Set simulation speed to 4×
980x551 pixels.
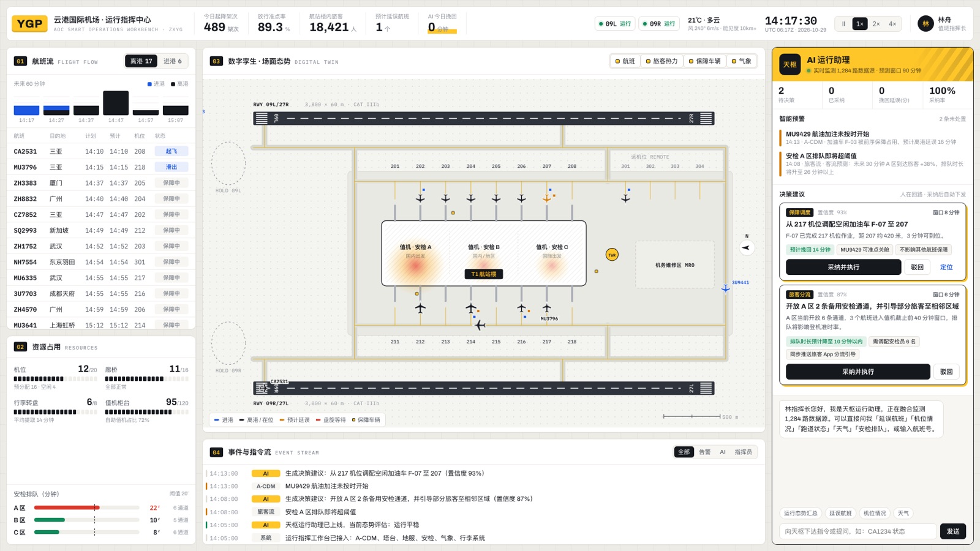(x=892, y=24)
